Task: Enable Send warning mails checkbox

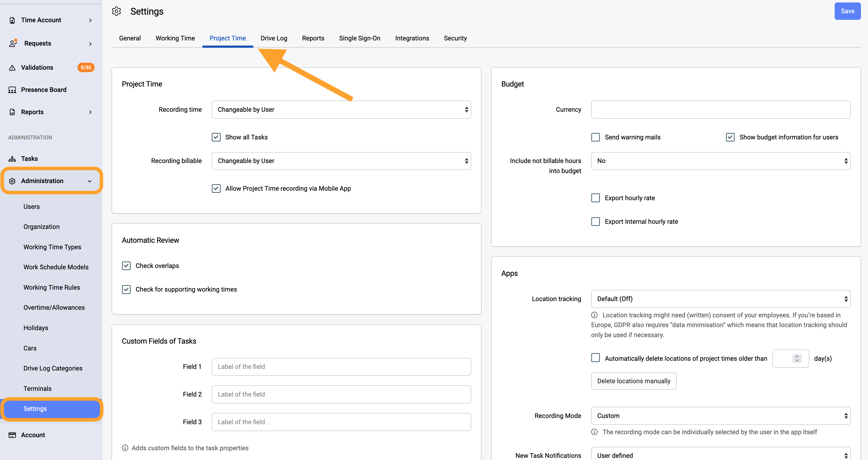Action: [595, 137]
